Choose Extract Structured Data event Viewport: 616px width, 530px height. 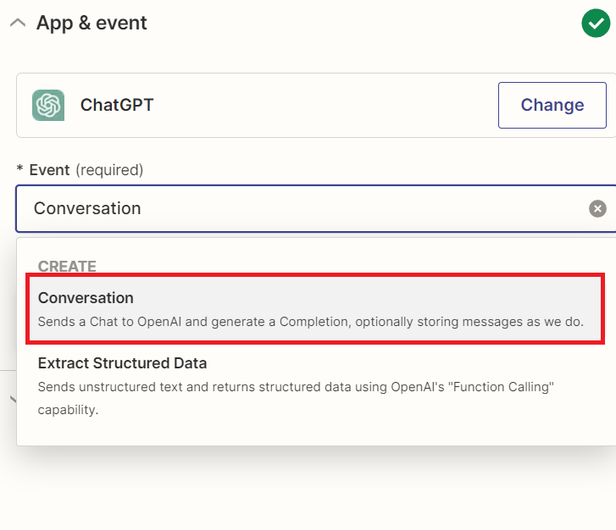pos(122,363)
